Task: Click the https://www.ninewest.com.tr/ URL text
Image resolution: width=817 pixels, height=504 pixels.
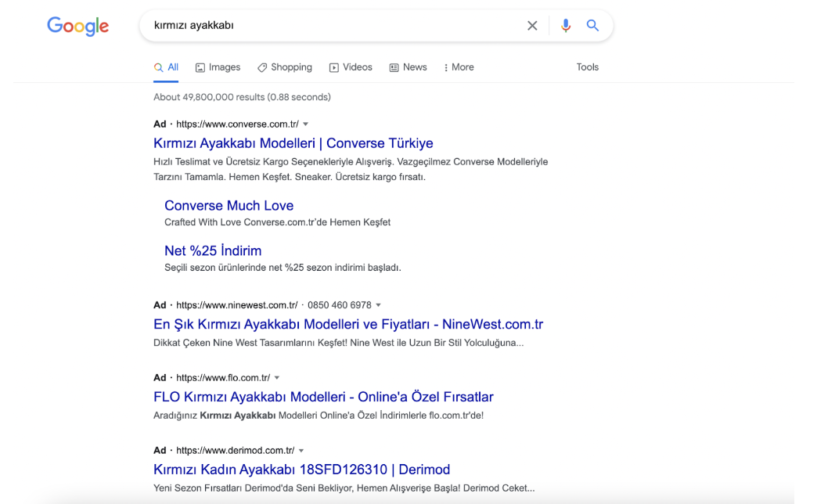Action: coord(236,305)
